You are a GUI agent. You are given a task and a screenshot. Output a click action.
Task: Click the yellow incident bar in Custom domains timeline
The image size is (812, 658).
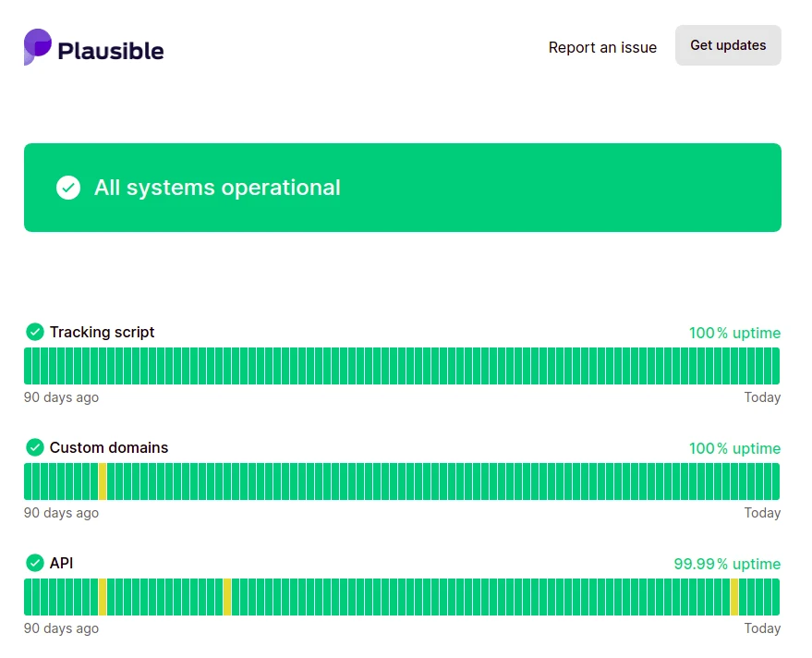point(103,481)
